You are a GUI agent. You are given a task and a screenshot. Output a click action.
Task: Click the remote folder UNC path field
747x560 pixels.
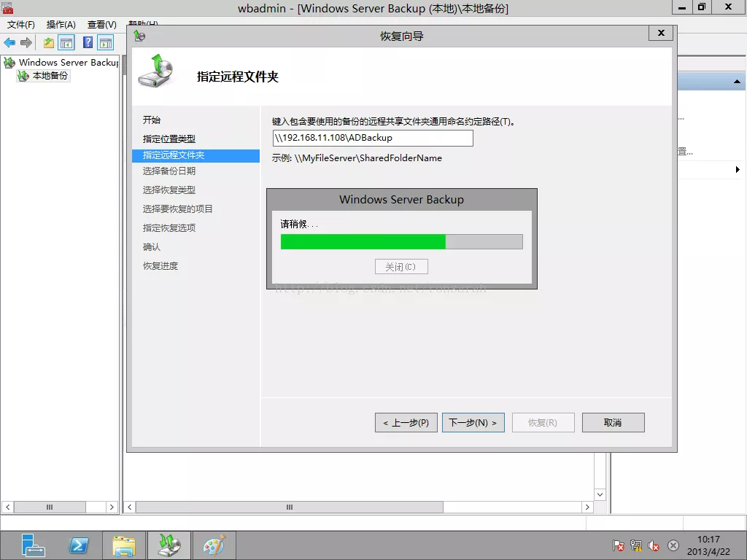373,138
